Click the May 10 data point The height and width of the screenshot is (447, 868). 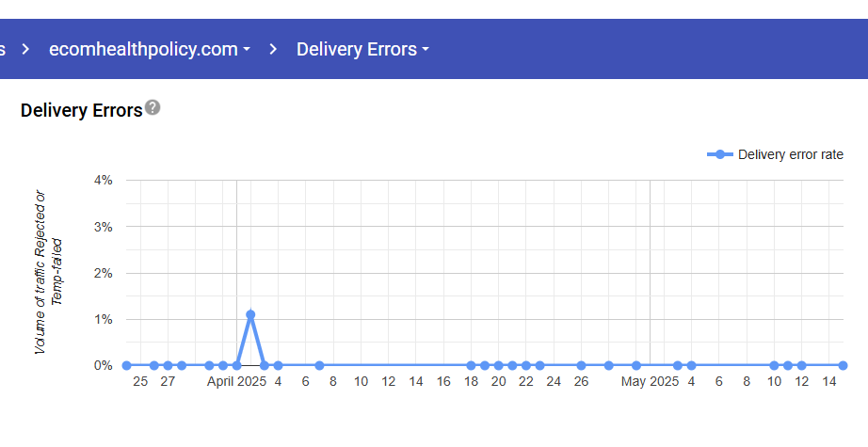774,365
